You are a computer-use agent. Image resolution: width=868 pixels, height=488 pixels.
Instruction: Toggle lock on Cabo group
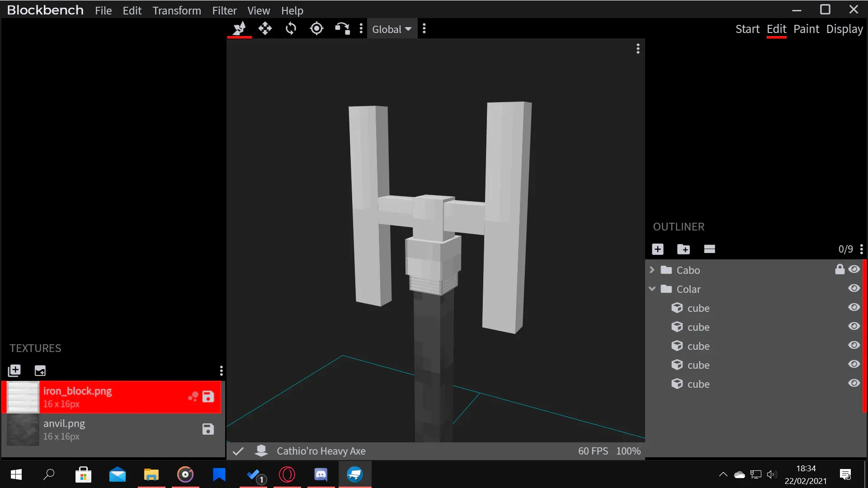point(840,269)
